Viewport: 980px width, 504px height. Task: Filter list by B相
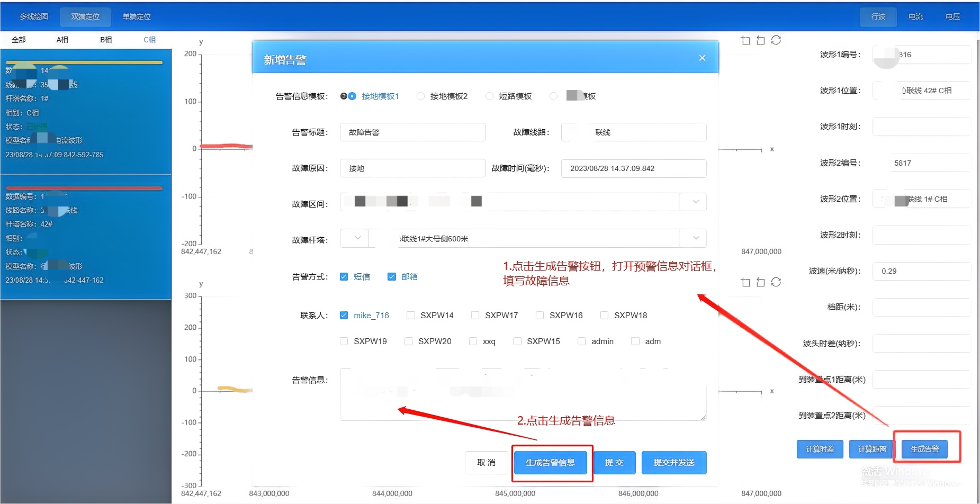(106, 40)
